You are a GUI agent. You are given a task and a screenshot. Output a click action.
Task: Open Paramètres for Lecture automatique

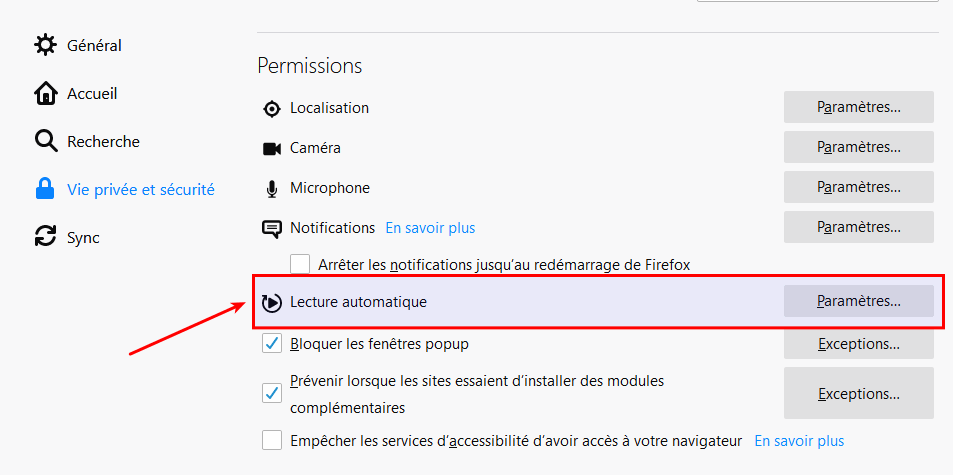[x=858, y=301]
